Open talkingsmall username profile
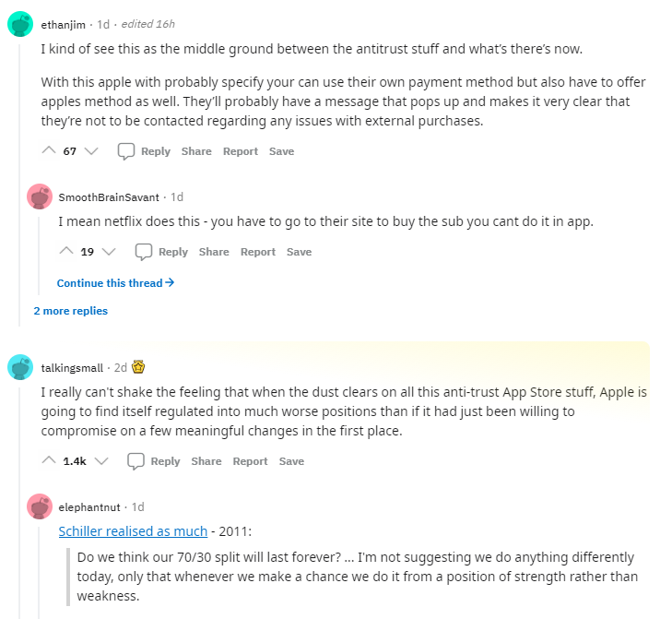The image size is (672, 619). [72, 368]
